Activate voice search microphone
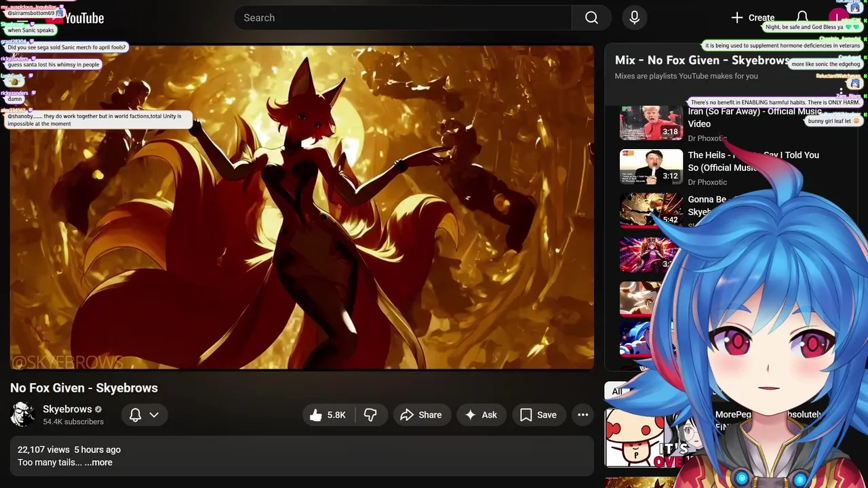This screenshot has width=868, height=488. click(x=635, y=18)
